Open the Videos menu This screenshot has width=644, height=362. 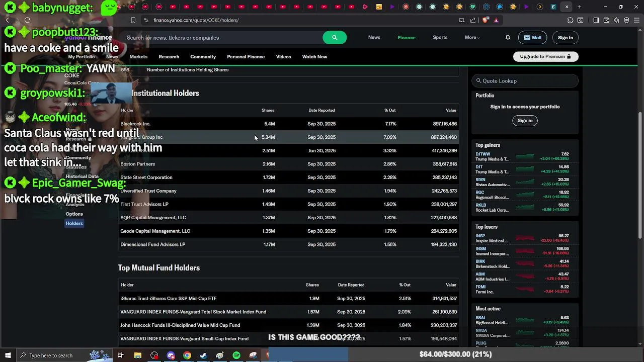point(283,57)
